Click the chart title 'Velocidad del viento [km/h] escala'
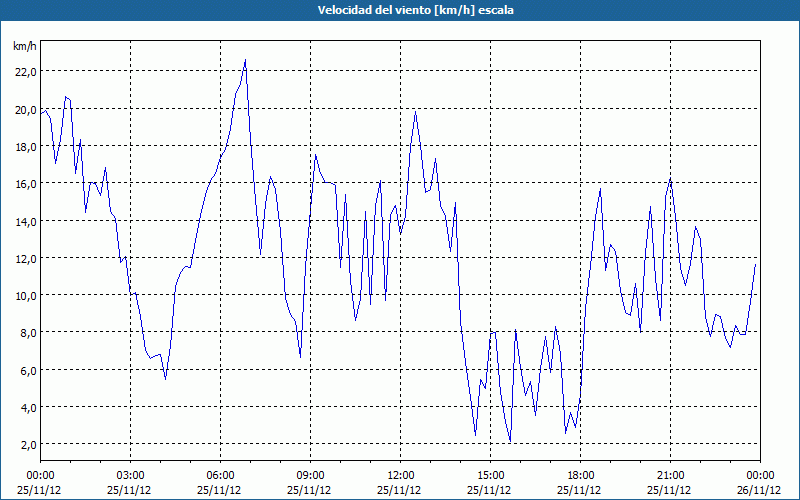The width and height of the screenshot is (800, 500). [x=415, y=10]
